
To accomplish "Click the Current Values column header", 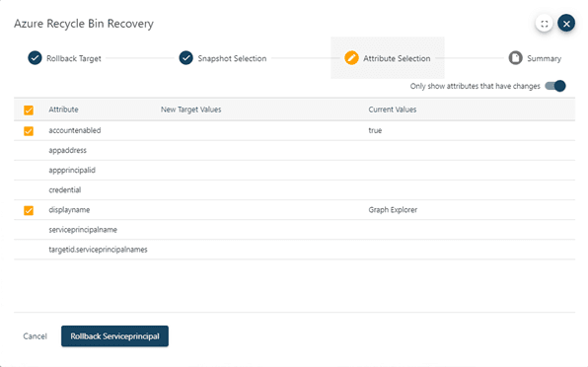I will click(393, 110).
